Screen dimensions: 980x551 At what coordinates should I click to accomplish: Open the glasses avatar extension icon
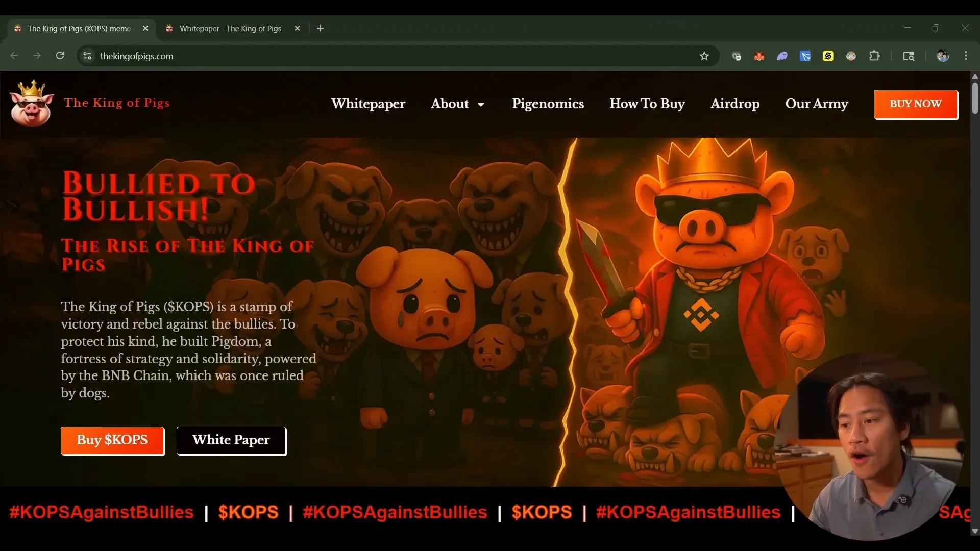(851, 56)
